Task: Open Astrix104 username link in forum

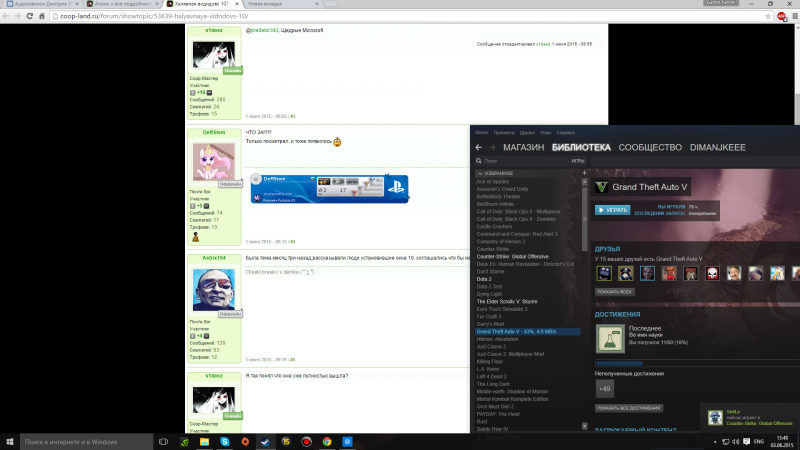Action: coord(214,258)
